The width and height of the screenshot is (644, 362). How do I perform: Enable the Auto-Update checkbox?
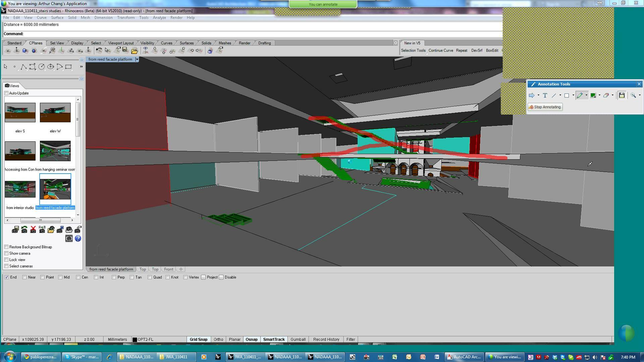pos(6,93)
